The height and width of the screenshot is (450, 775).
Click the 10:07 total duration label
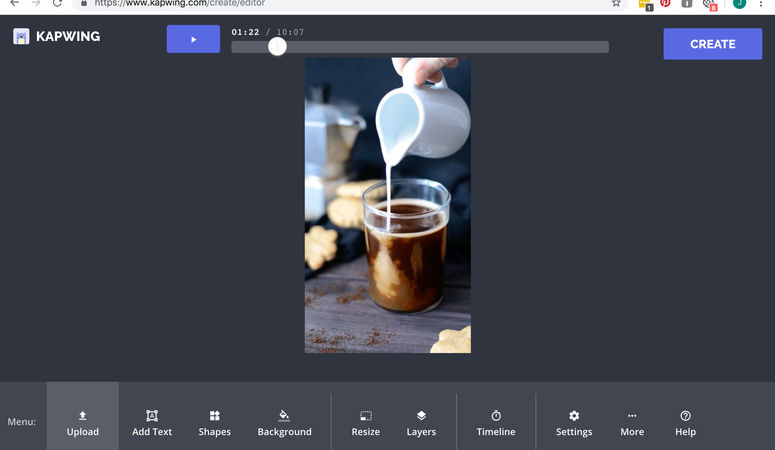coord(290,32)
